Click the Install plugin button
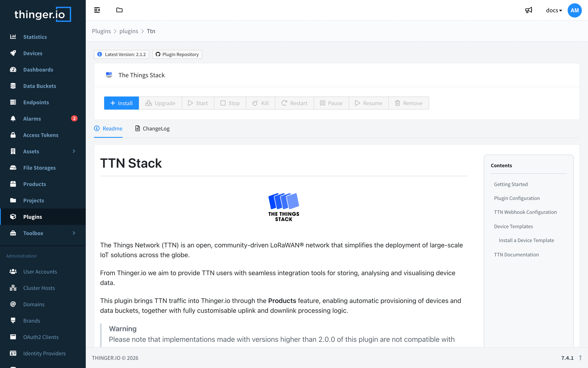 [x=121, y=103]
